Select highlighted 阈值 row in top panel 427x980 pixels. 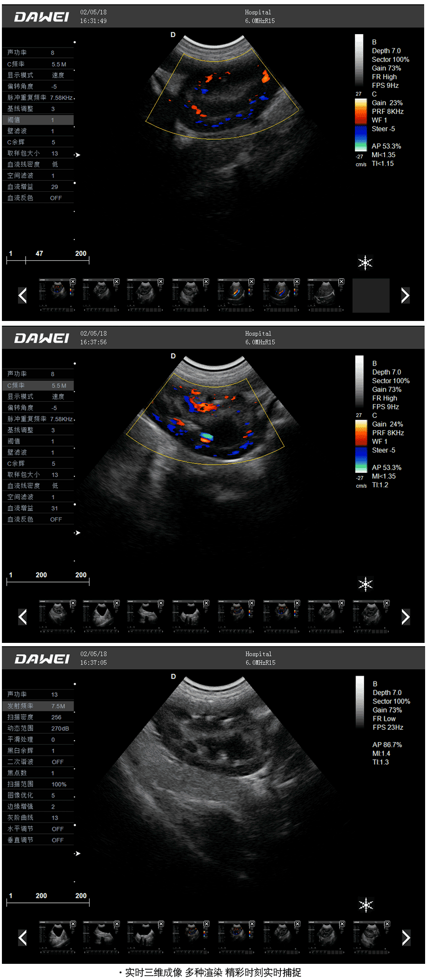point(38,120)
